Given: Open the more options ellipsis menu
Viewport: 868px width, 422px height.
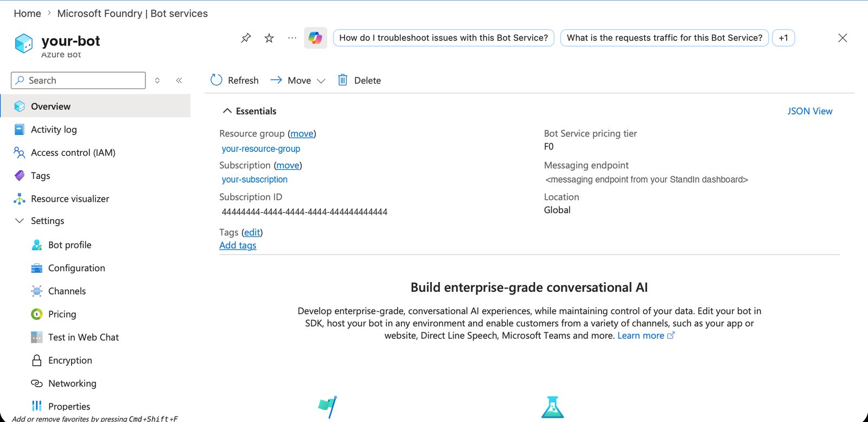Looking at the screenshot, I should (292, 38).
